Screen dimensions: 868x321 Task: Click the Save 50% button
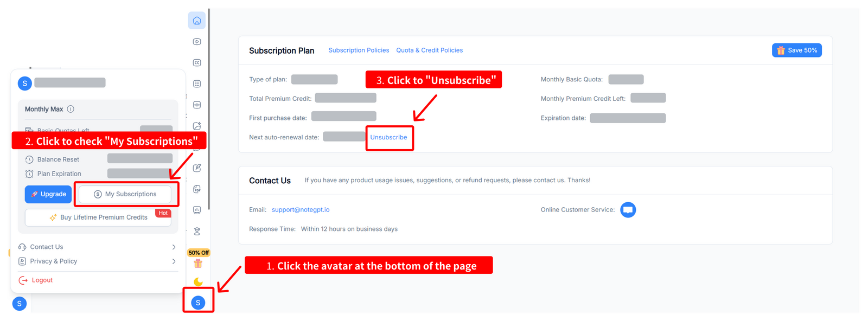click(x=796, y=50)
